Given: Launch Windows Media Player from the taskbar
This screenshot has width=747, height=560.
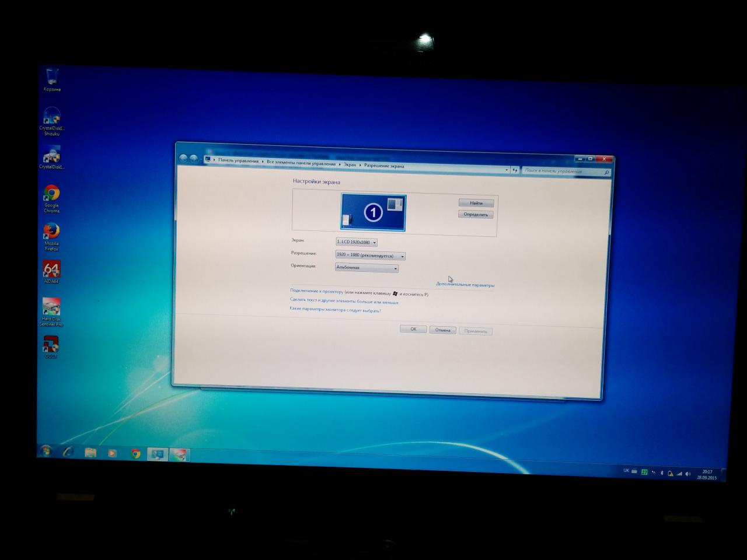Looking at the screenshot, I should tap(112, 453).
